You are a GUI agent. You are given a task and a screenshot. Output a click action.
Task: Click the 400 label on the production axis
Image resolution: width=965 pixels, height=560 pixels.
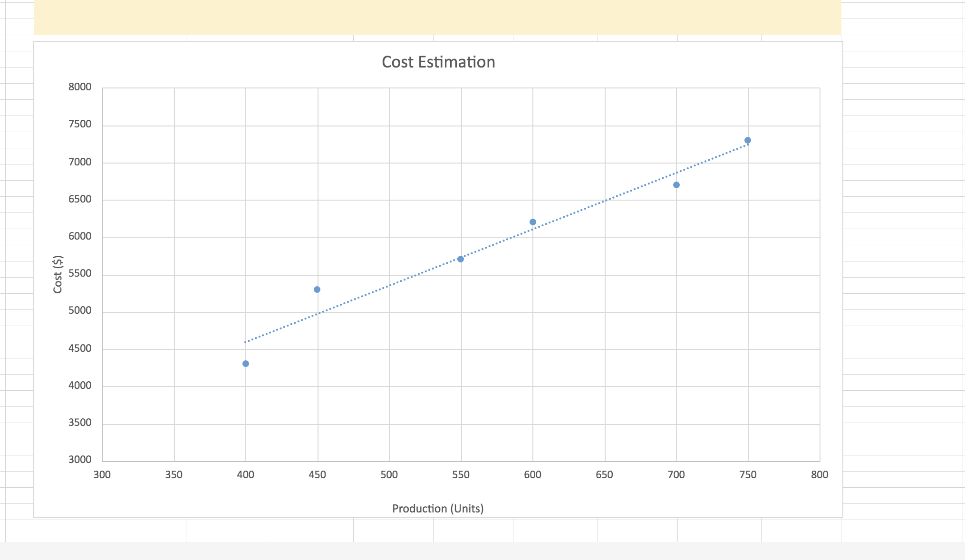(x=246, y=475)
